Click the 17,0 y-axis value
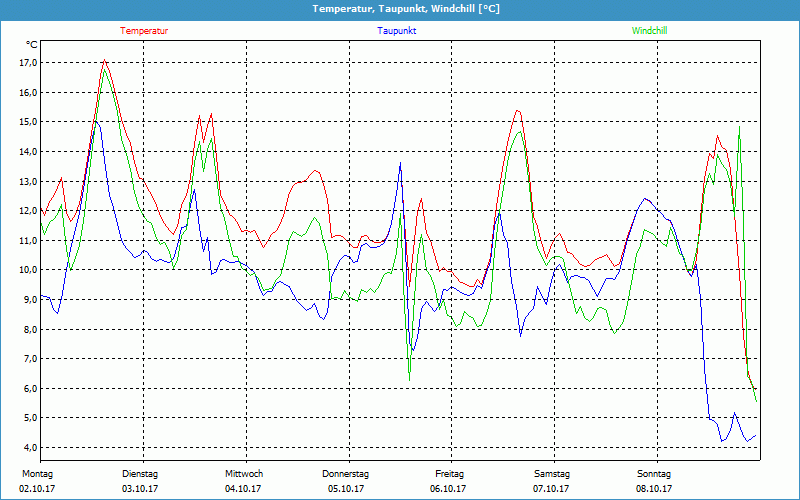This screenshot has height=500, width=800. click(x=29, y=63)
